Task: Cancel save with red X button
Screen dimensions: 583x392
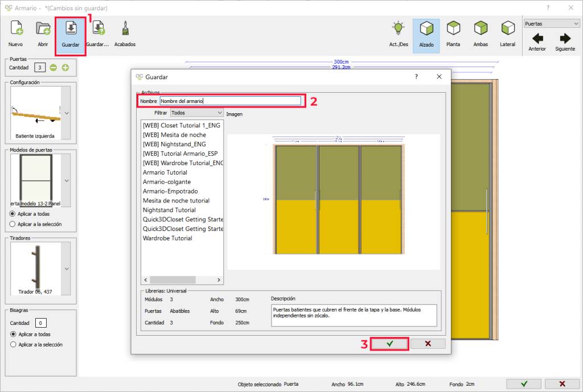Action: point(428,344)
